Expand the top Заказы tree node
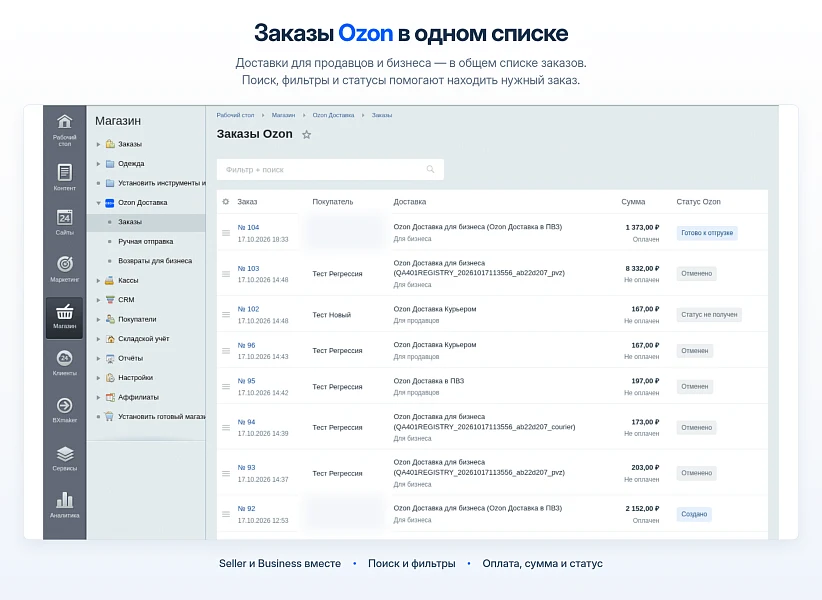822x600 pixels. pyautogui.click(x=98, y=144)
